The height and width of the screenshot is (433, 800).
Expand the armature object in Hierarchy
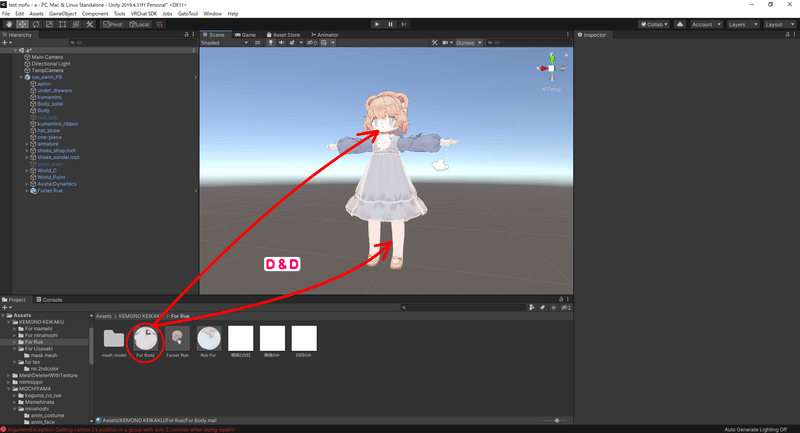(x=27, y=144)
